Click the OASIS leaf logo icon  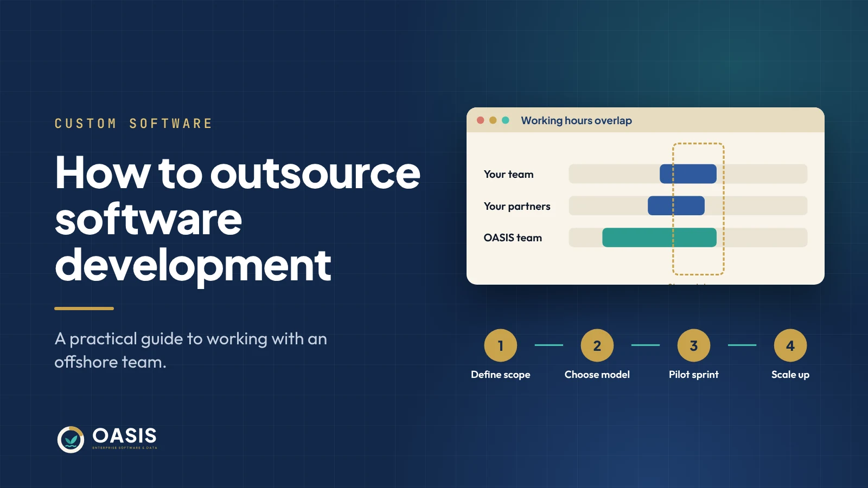pos(71,439)
